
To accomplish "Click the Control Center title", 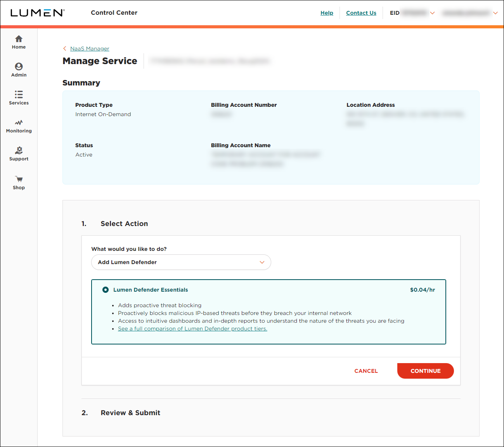I will (114, 12).
